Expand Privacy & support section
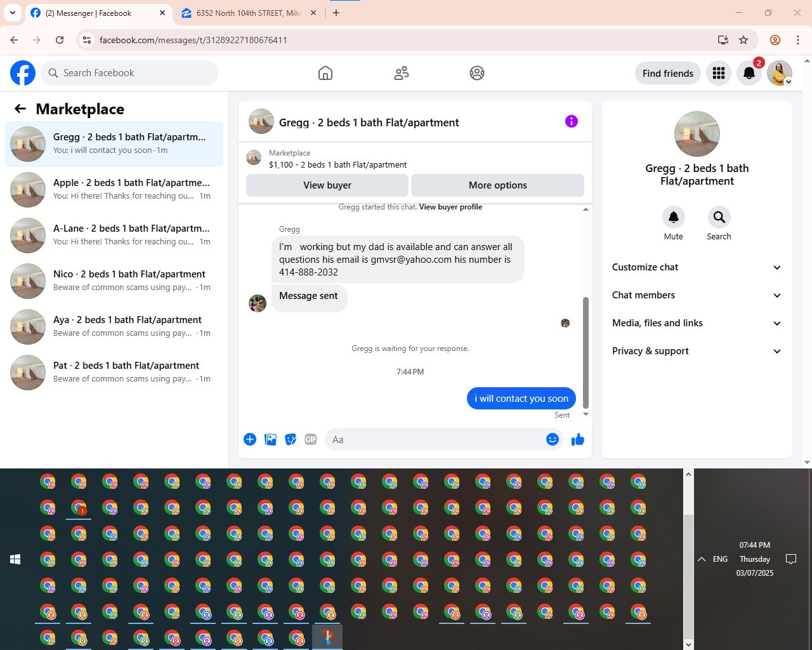The height and width of the screenshot is (650, 812). (697, 351)
